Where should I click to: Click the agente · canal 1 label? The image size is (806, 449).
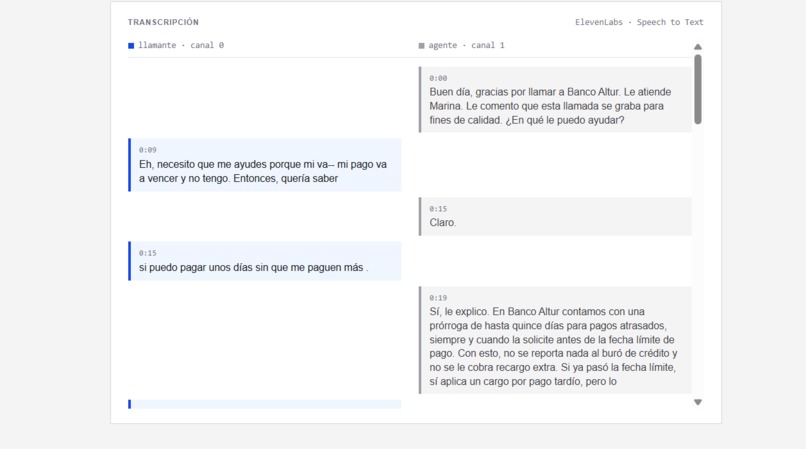click(x=466, y=45)
